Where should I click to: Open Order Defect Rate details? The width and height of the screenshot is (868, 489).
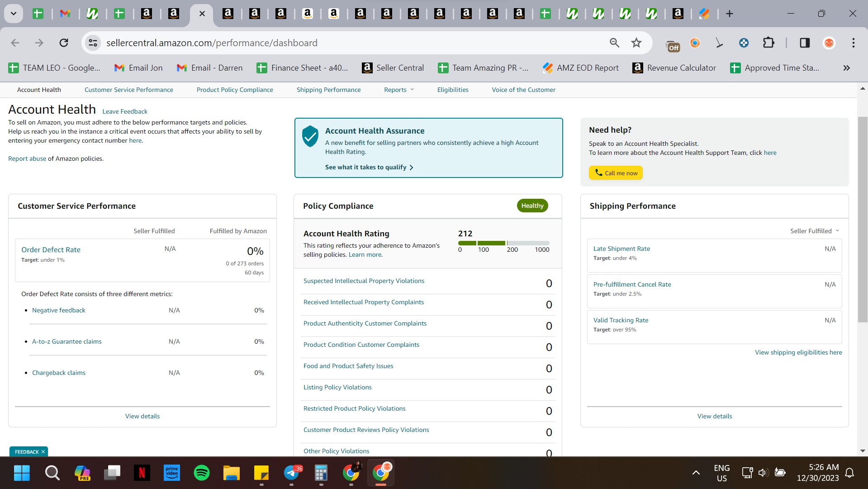click(51, 249)
